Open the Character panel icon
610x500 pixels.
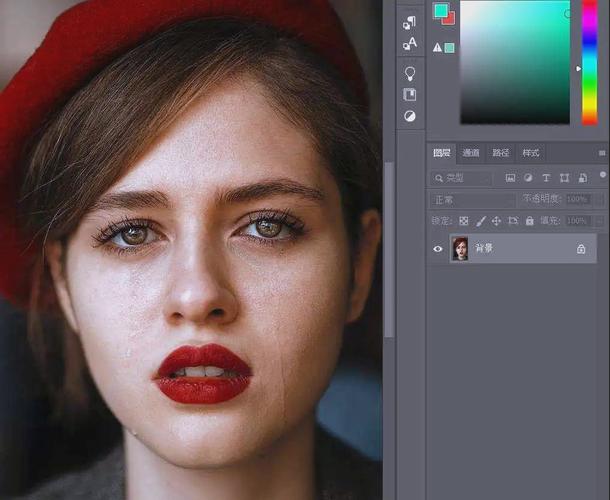[x=410, y=44]
